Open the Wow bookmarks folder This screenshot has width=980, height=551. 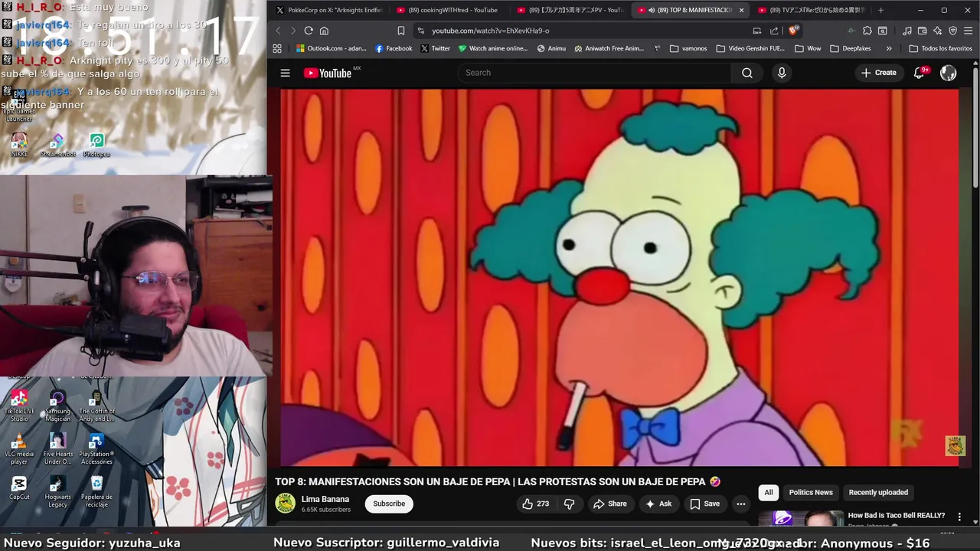(x=808, y=48)
